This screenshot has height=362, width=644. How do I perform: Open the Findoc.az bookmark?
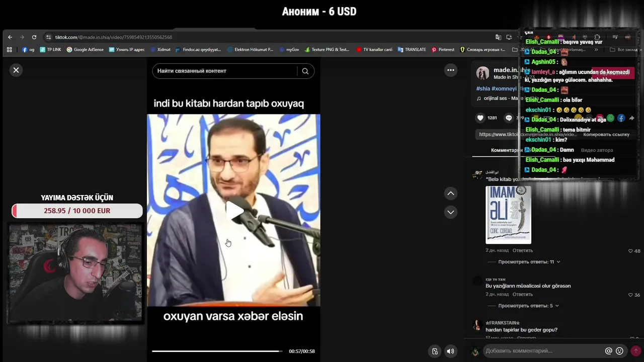point(198,50)
